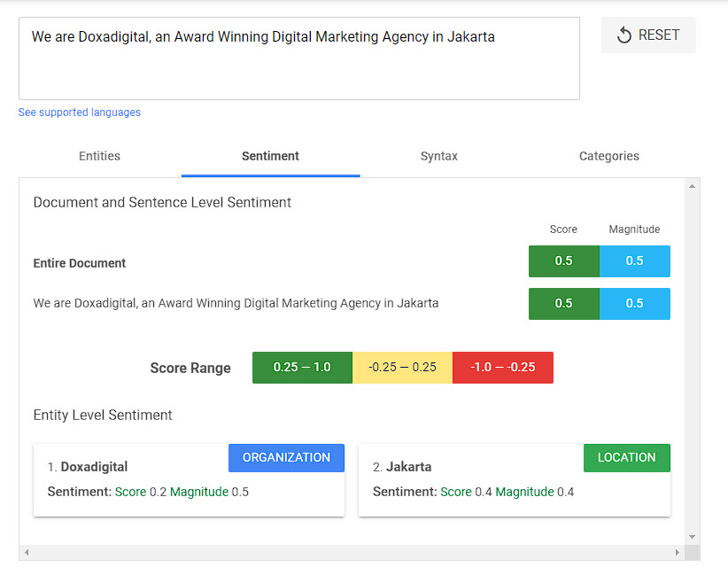Click the Score Range label

tap(190, 368)
